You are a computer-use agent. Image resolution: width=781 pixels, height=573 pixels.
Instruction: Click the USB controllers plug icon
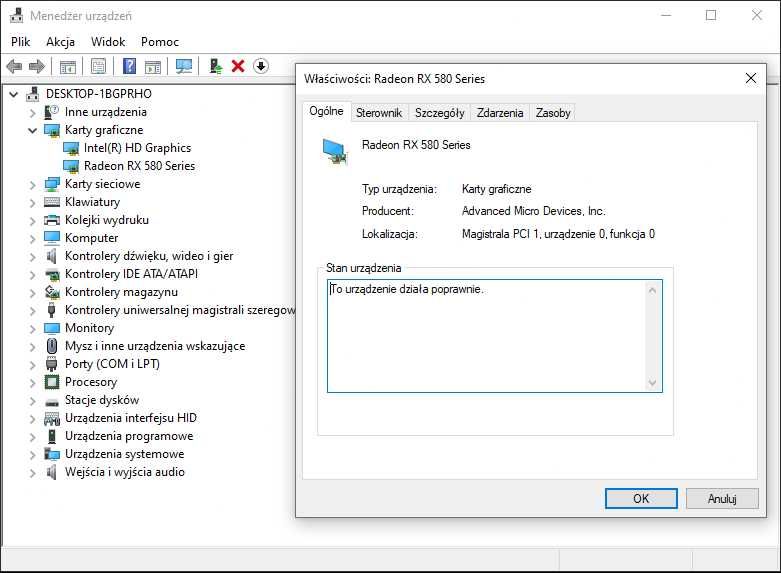pos(51,310)
